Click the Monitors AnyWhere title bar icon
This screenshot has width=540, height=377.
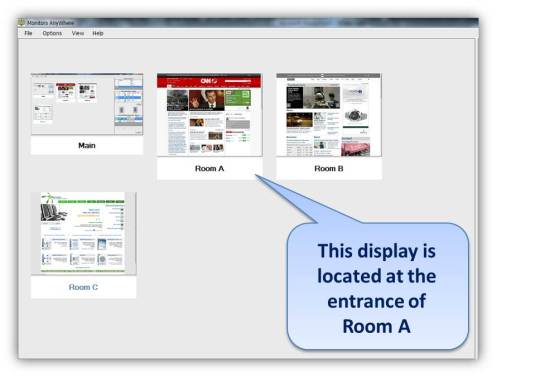tap(22, 23)
